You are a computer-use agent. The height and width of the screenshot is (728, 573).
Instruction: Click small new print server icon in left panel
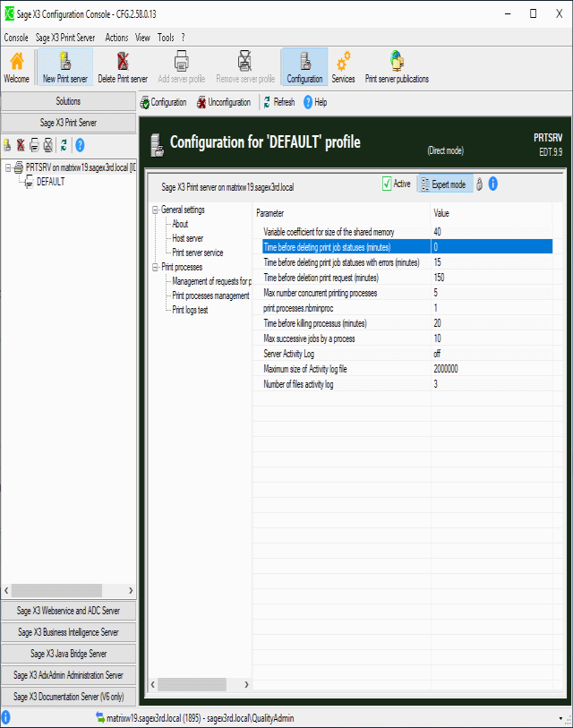coord(7,145)
